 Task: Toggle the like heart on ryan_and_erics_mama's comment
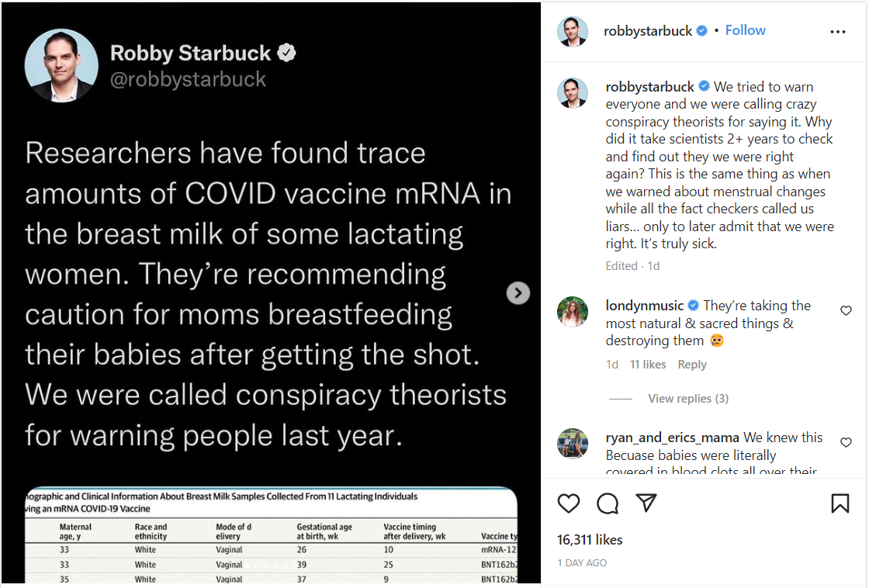click(846, 442)
